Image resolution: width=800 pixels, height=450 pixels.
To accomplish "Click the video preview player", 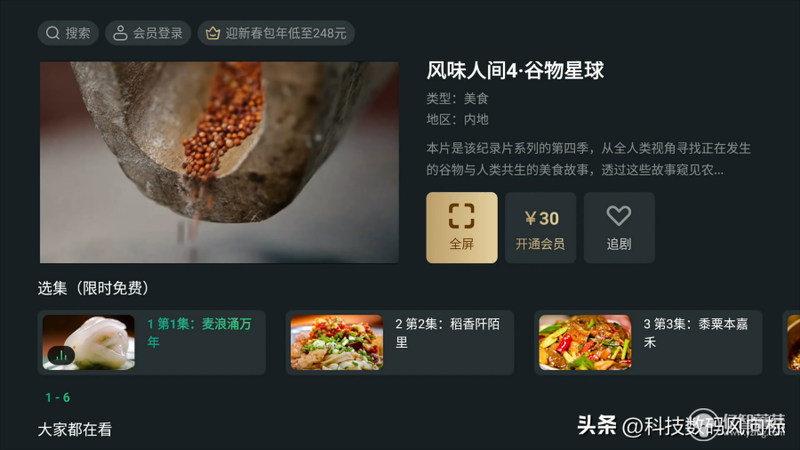I will [219, 162].
